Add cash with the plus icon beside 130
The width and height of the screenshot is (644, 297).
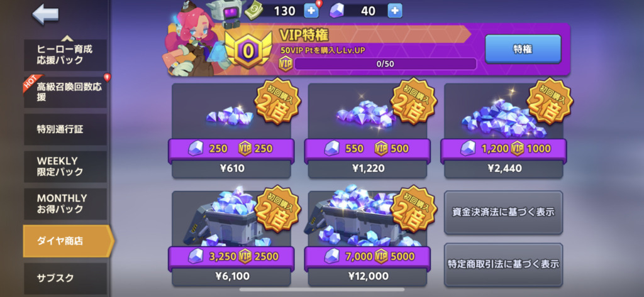(x=311, y=11)
